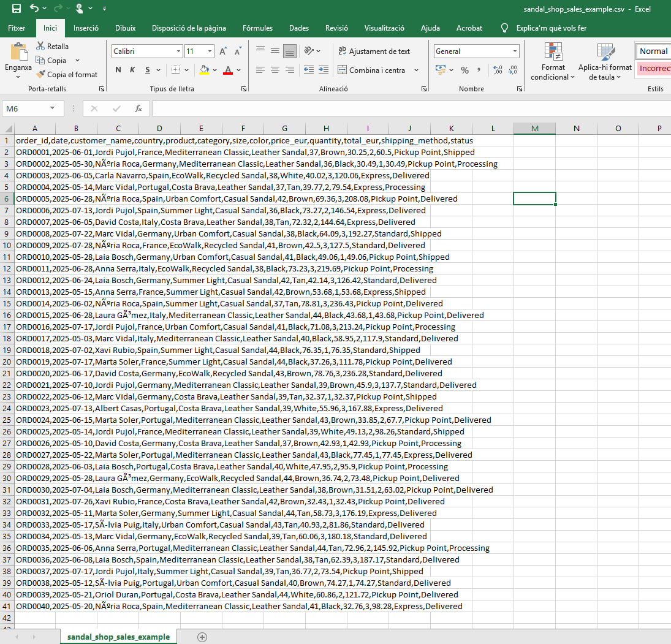671x644 pixels.
Task: Apply thousands separator comma style
Action: pos(479,70)
